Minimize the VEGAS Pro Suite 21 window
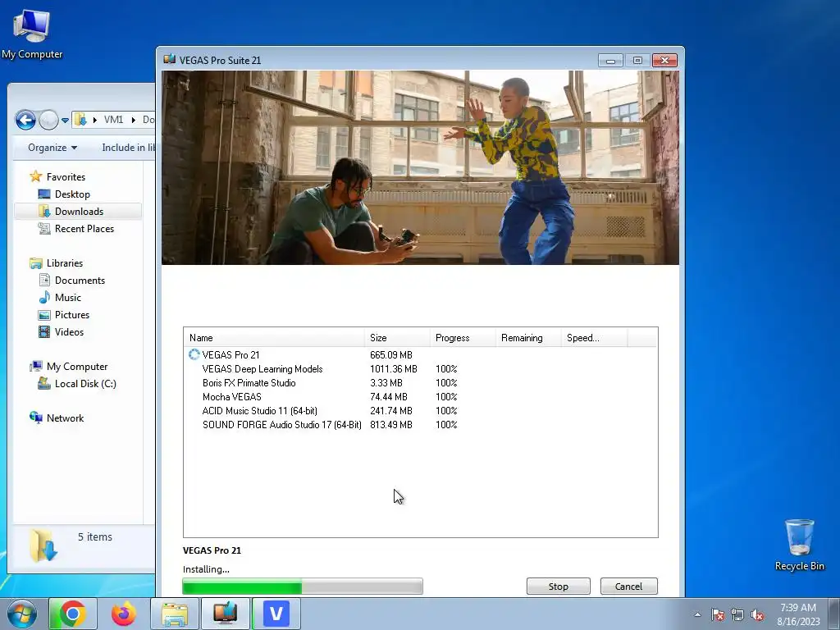The height and width of the screenshot is (630, 840). coord(610,61)
